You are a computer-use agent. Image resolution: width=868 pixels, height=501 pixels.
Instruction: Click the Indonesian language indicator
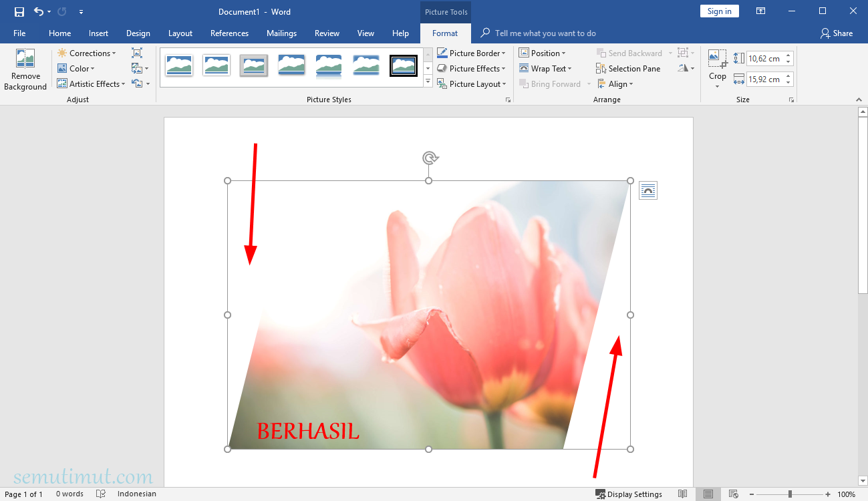point(137,494)
